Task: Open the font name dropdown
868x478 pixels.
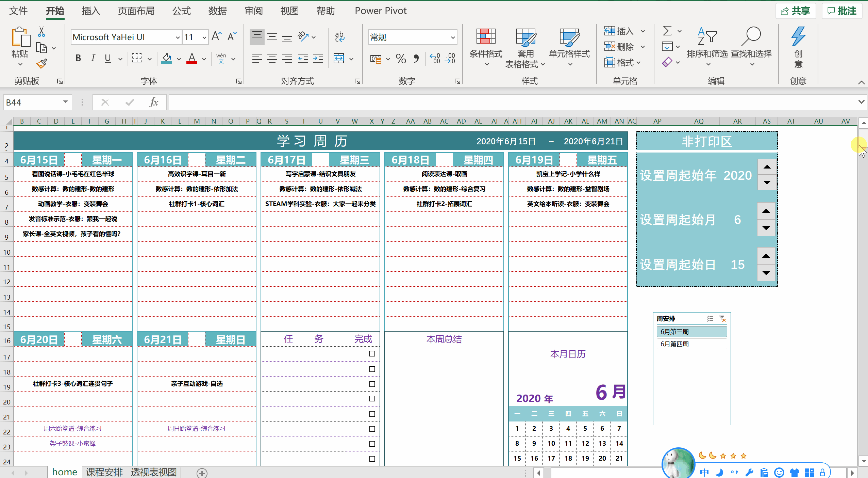Action: [178, 37]
